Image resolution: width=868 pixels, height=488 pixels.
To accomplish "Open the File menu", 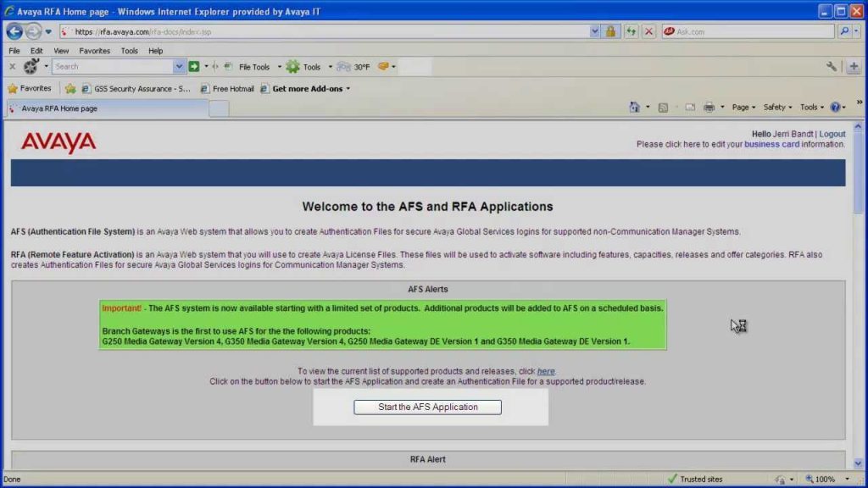I will click(x=14, y=51).
